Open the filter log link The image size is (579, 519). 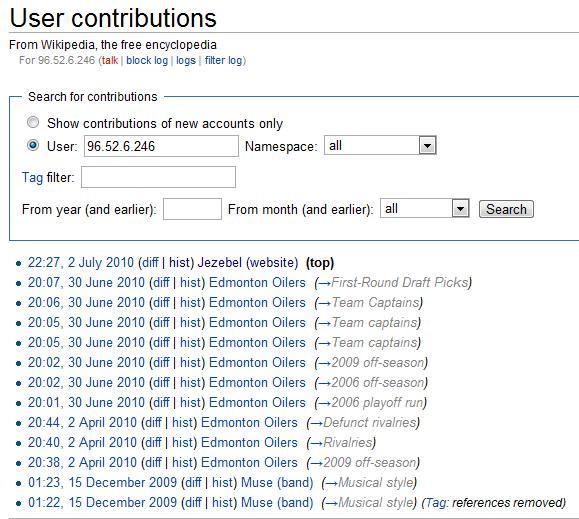coord(223,60)
